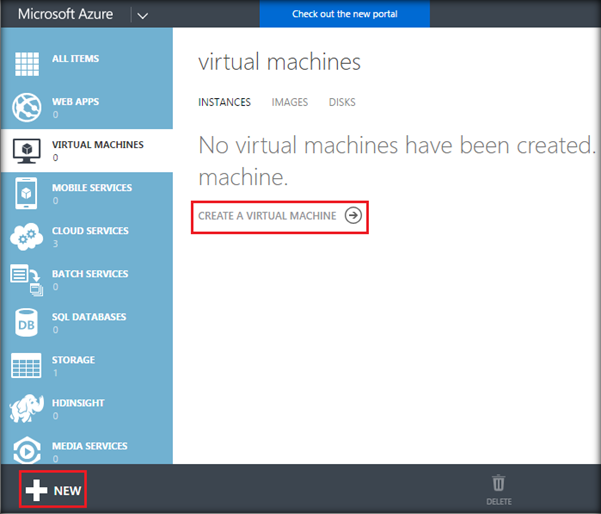Click the DELETE label under the trash can
This screenshot has height=514, width=601.
[x=499, y=501]
